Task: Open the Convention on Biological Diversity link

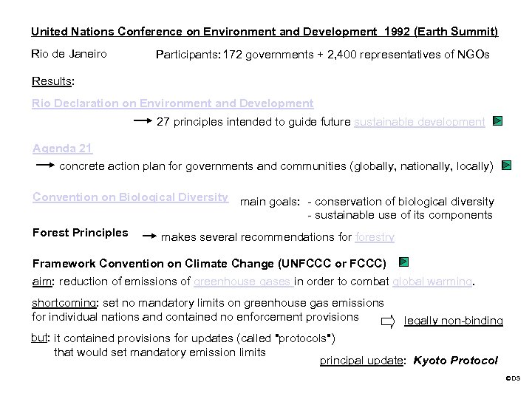Action: (130, 197)
